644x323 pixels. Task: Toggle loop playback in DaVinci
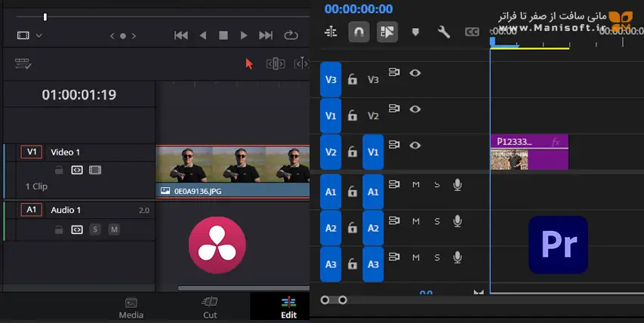[291, 35]
